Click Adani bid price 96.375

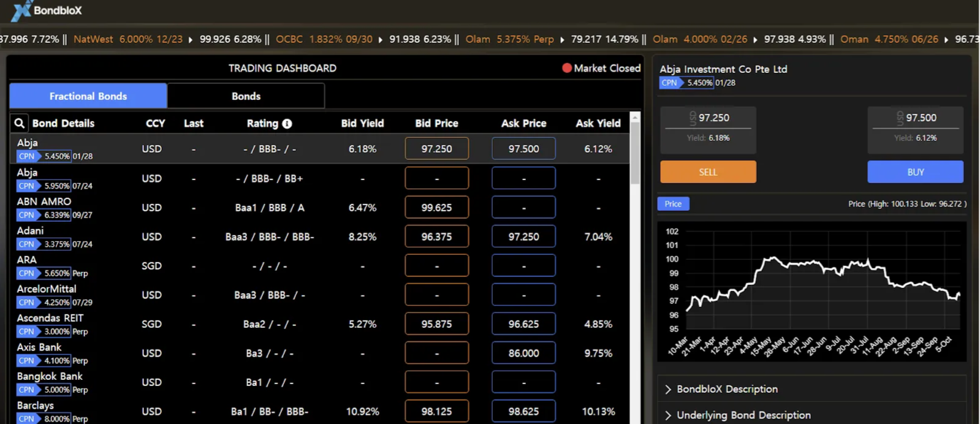pos(436,237)
